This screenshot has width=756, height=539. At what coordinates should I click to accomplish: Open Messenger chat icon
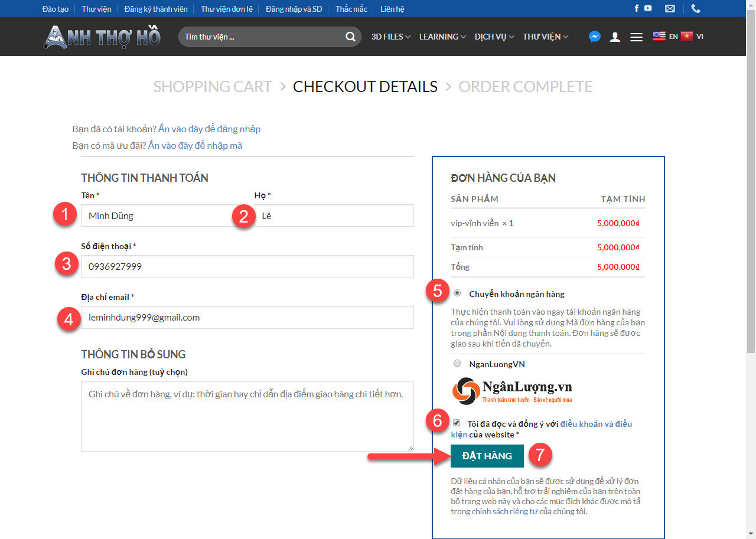pos(595,37)
